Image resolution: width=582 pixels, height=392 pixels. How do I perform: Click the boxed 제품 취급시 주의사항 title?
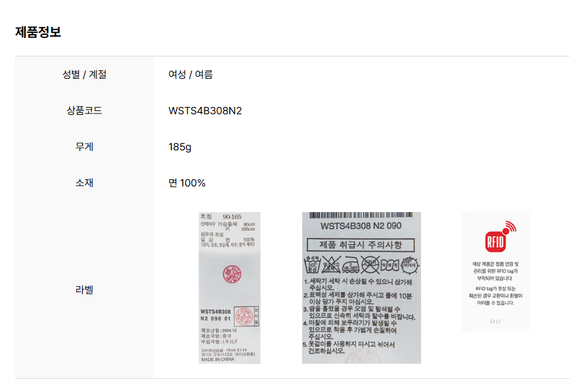(361, 245)
